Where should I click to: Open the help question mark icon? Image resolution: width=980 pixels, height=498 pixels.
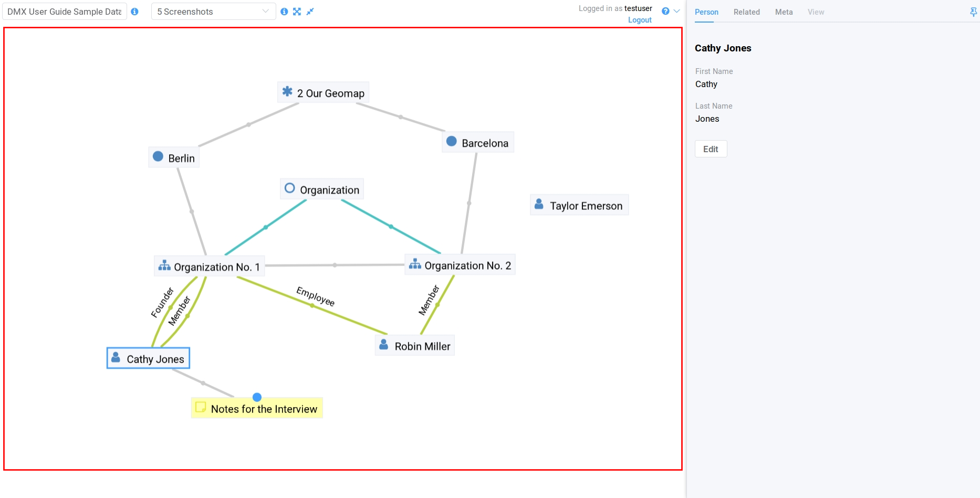[x=665, y=11]
